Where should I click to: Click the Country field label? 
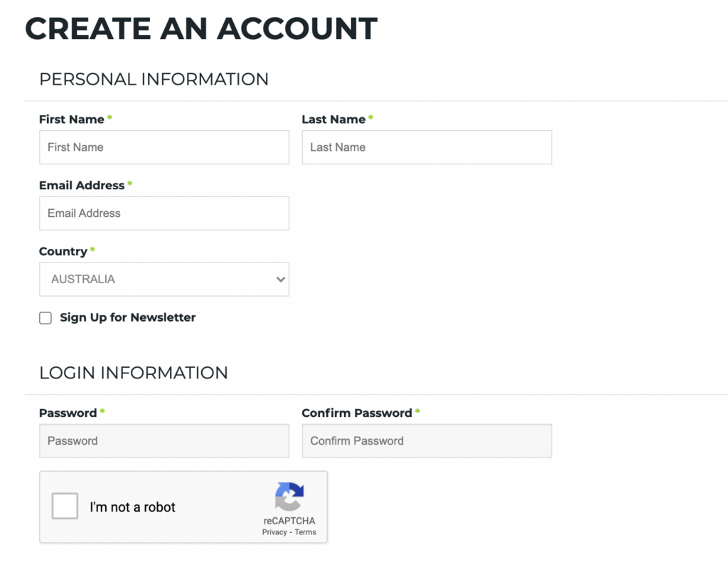coord(63,251)
